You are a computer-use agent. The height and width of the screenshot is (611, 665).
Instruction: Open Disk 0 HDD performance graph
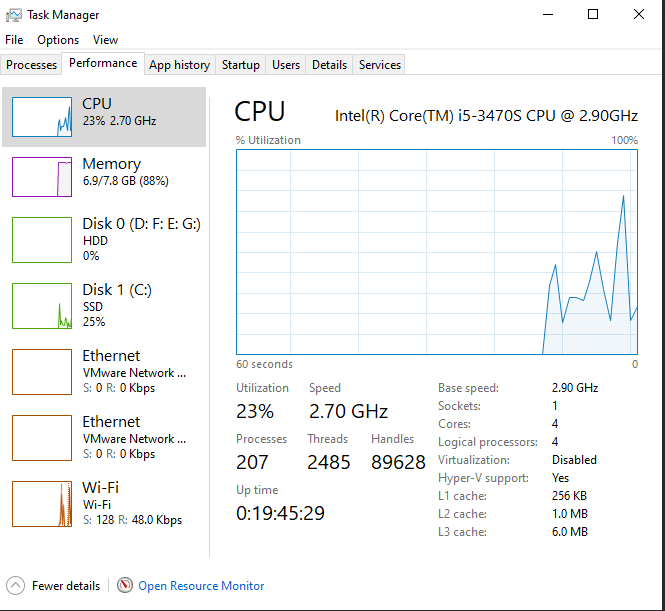point(42,239)
